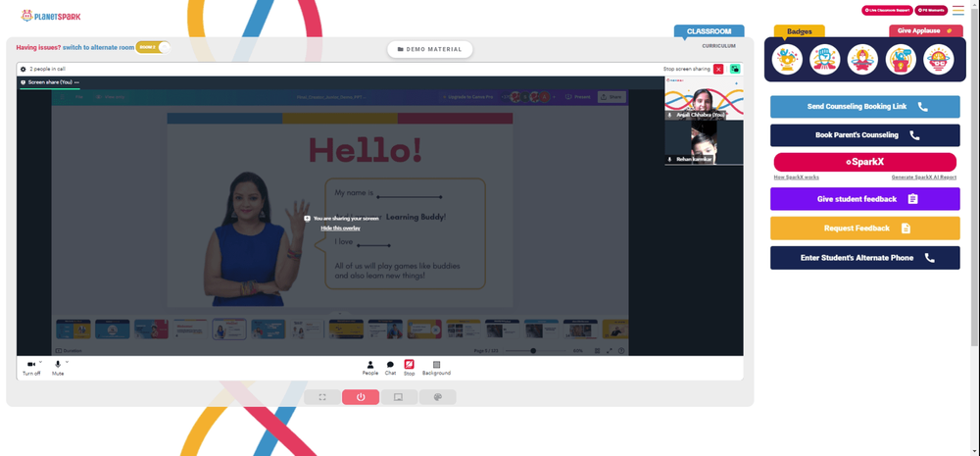Open the PS Moments button

(931, 11)
